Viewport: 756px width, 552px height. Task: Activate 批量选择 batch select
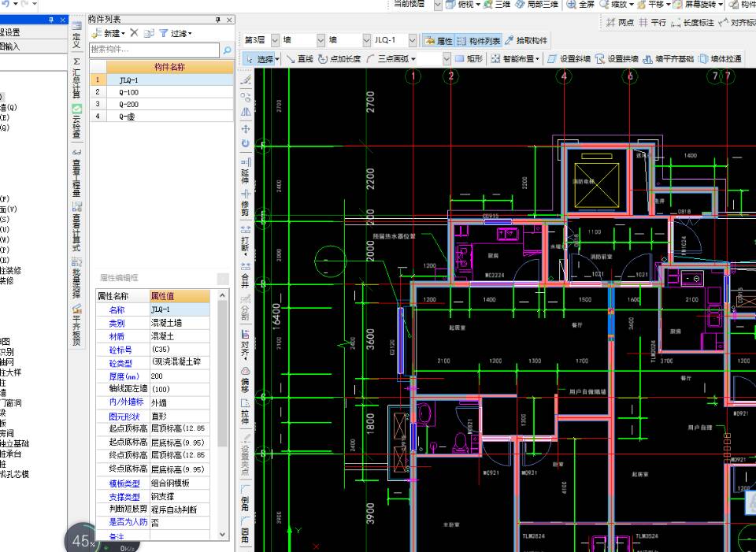[x=76, y=277]
